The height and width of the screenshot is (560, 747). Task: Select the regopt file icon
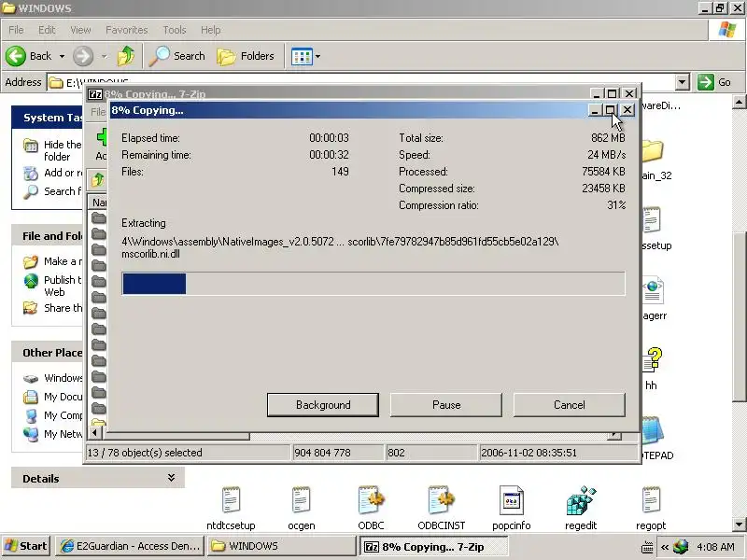pyautogui.click(x=651, y=508)
